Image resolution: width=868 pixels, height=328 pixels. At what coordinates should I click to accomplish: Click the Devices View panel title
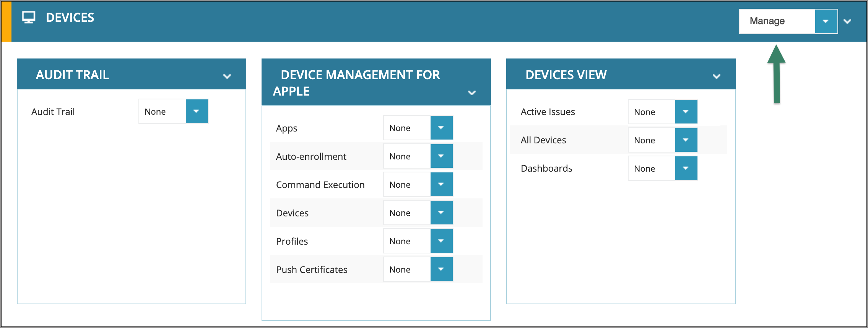coord(566,75)
